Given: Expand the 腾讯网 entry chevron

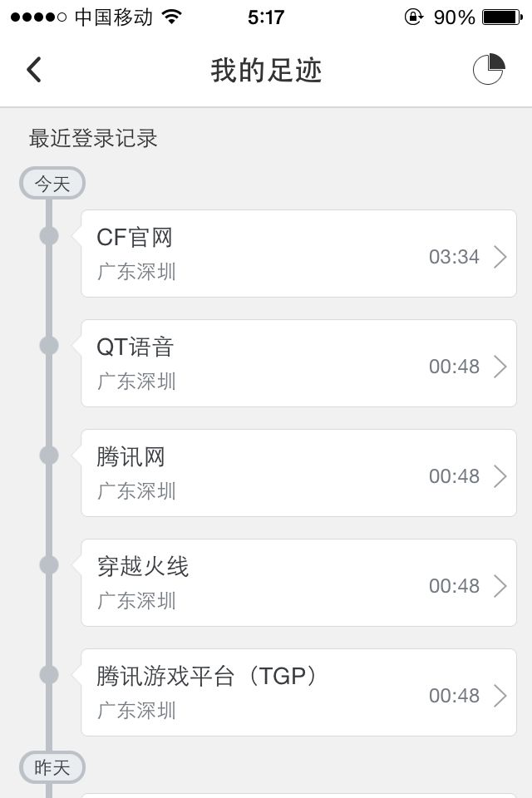Looking at the screenshot, I should 500,476.
